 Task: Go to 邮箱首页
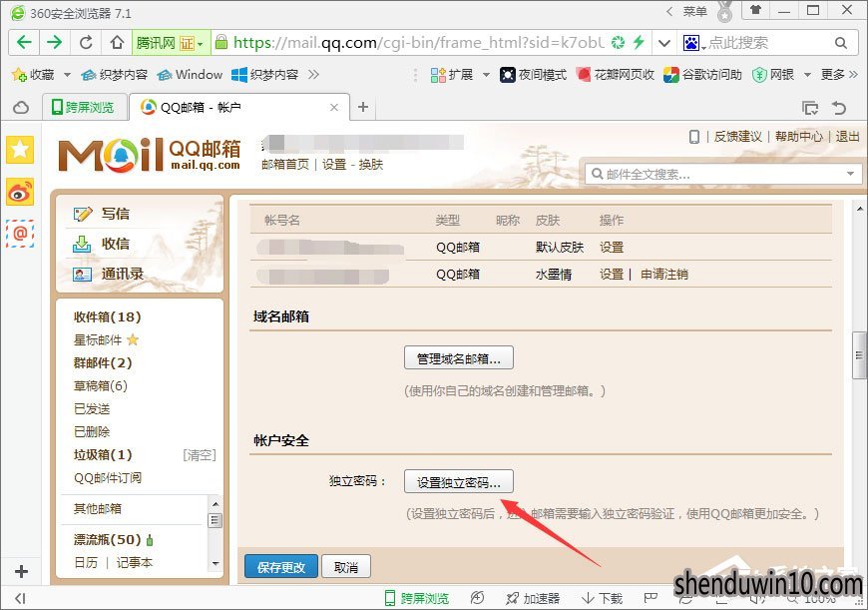point(285,165)
